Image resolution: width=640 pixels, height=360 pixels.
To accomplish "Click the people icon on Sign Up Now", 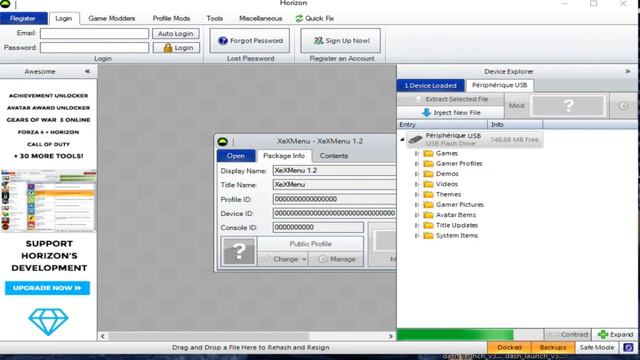I will pyautogui.click(x=318, y=41).
